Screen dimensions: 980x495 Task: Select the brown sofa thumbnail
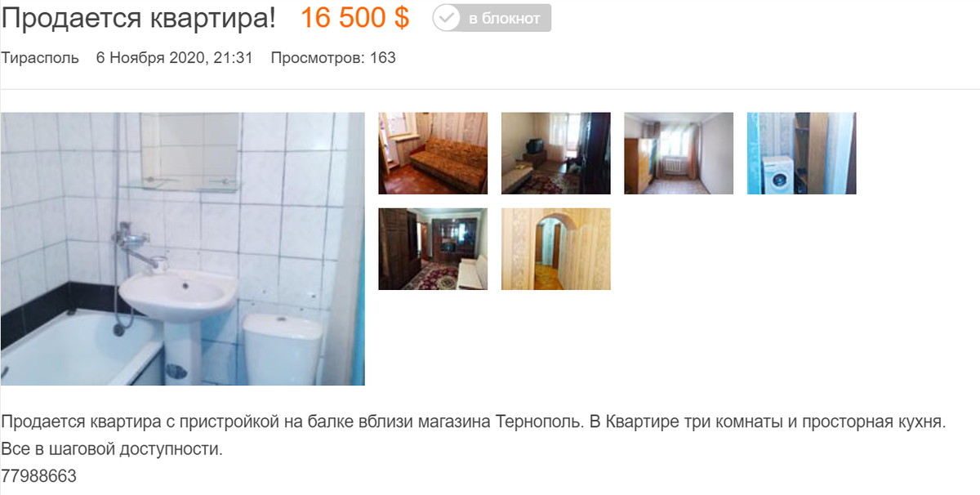point(433,154)
